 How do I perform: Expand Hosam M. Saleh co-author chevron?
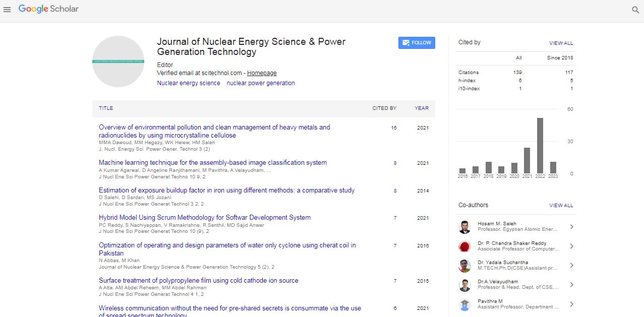[x=571, y=227]
